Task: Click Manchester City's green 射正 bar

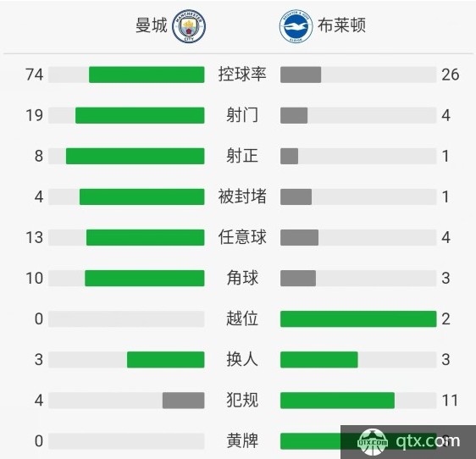Action: point(135,156)
